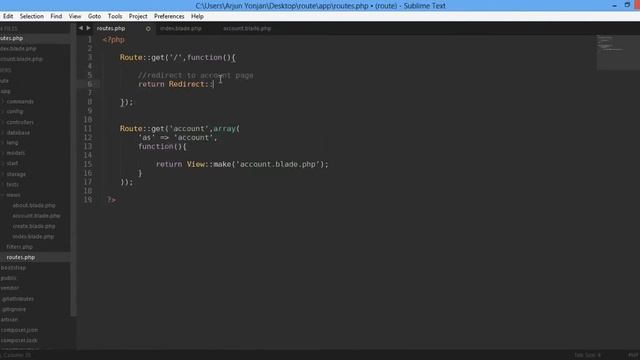Open the Preferences menu
Image resolution: width=640 pixels, height=360 pixels.
[x=169, y=16]
